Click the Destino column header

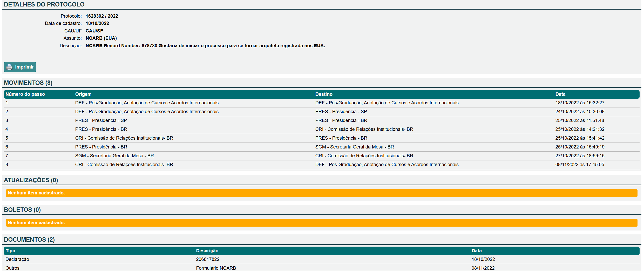324,94
